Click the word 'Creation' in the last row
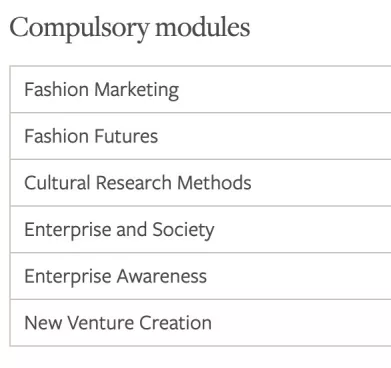Screen dimensions: 391x368 tap(175, 323)
